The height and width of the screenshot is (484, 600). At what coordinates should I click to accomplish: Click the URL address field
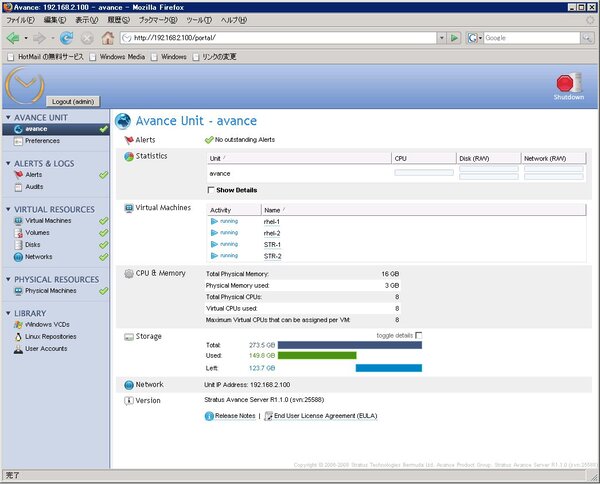(279, 38)
